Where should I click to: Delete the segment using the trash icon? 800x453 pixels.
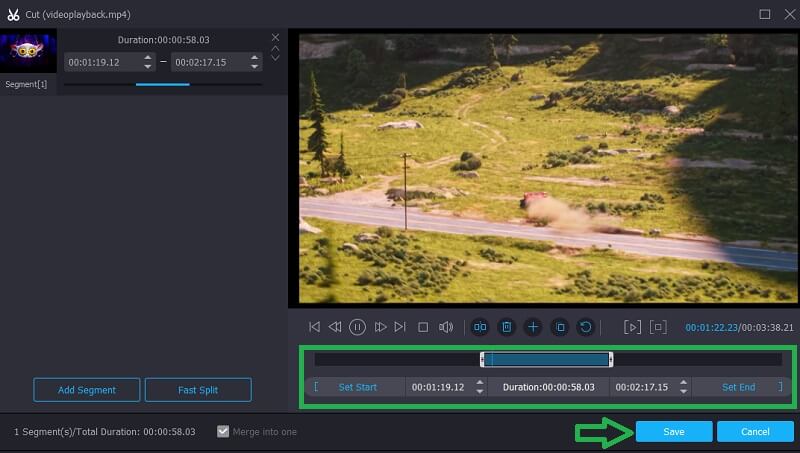click(507, 327)
